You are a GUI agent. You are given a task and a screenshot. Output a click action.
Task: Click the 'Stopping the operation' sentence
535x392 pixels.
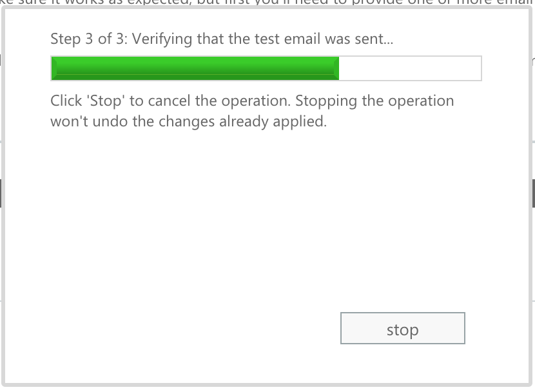coord(374,101)
